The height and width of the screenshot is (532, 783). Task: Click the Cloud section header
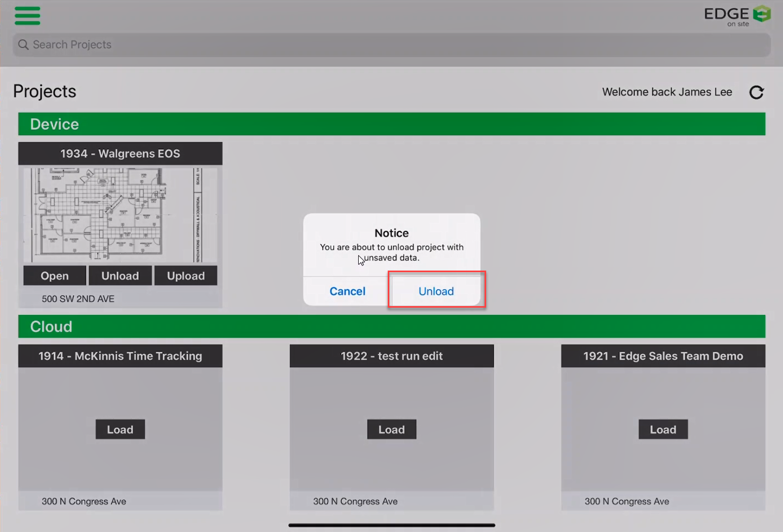[391, 327]
